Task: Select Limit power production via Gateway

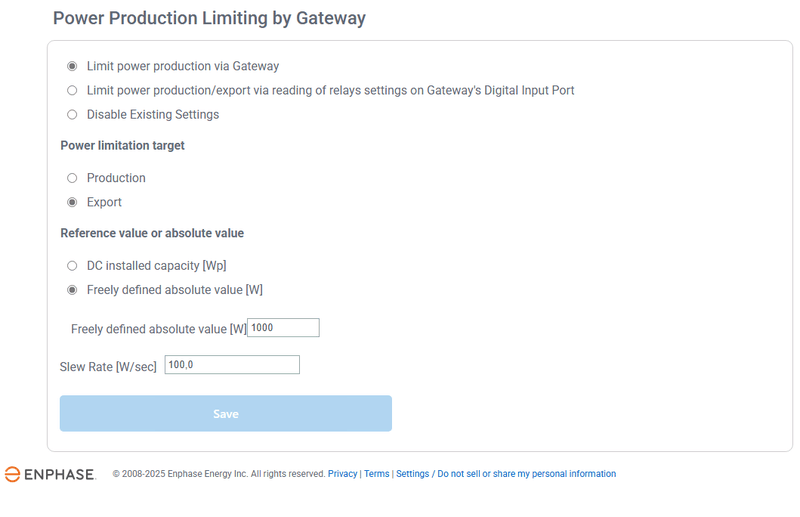Action: pyautogui.click(x=72, y=66)
